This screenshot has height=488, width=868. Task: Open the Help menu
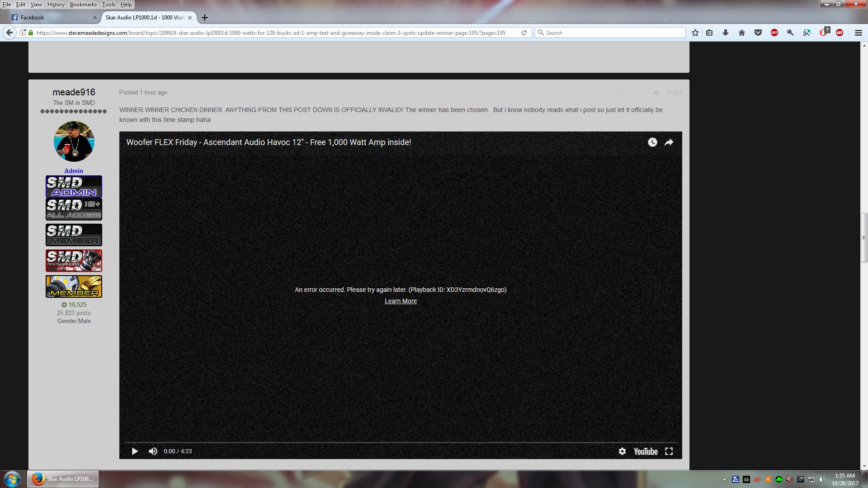click(126, 5)
